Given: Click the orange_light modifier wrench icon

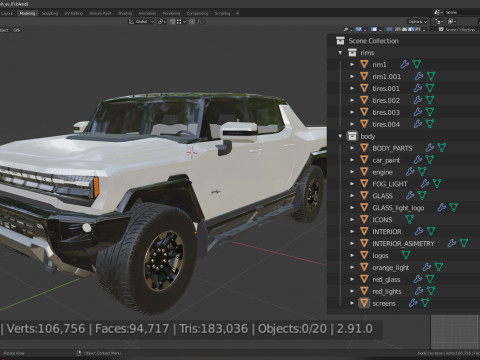Looking at the screenshot, I should 427,267.
